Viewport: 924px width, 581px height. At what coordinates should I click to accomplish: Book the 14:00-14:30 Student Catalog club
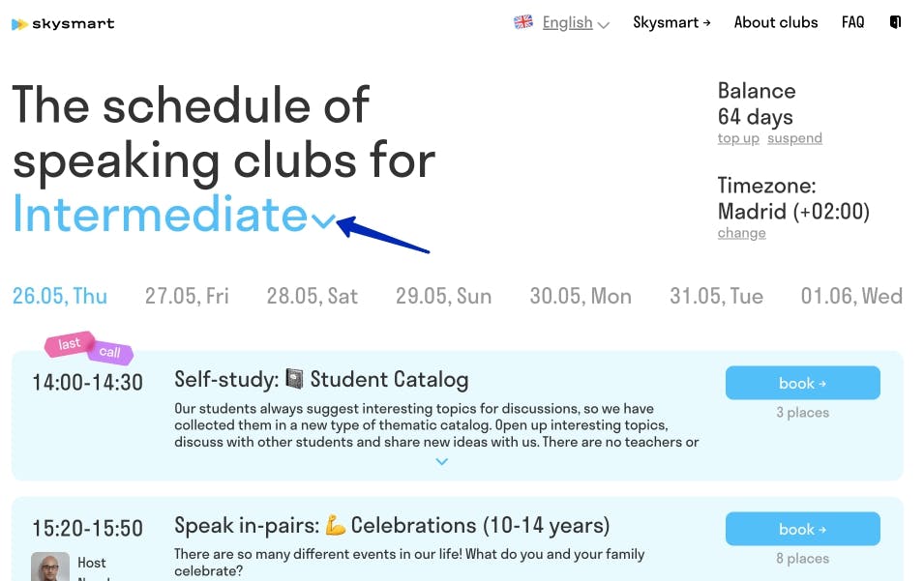coord(802,383)
